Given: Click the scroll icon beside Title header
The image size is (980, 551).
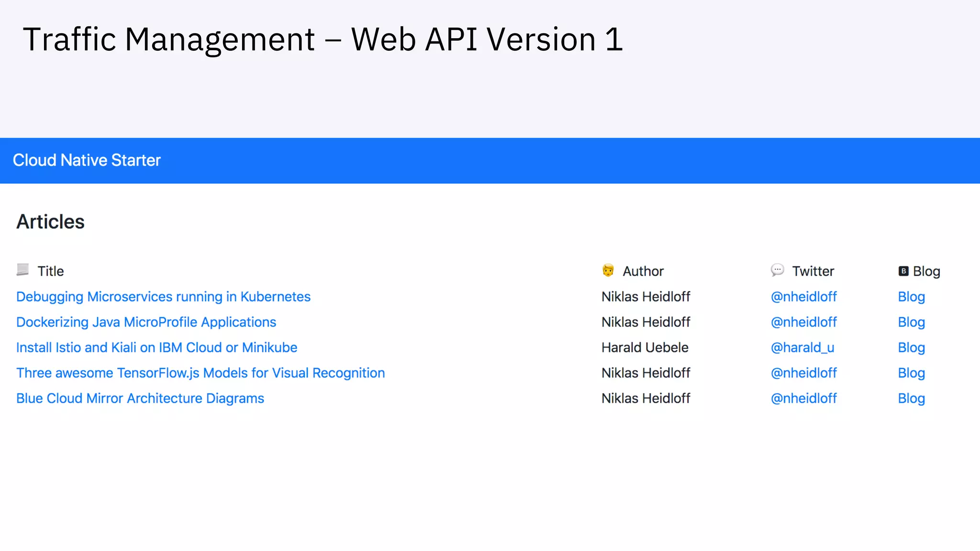Looking at the screenshot, I should coord(22,270).
